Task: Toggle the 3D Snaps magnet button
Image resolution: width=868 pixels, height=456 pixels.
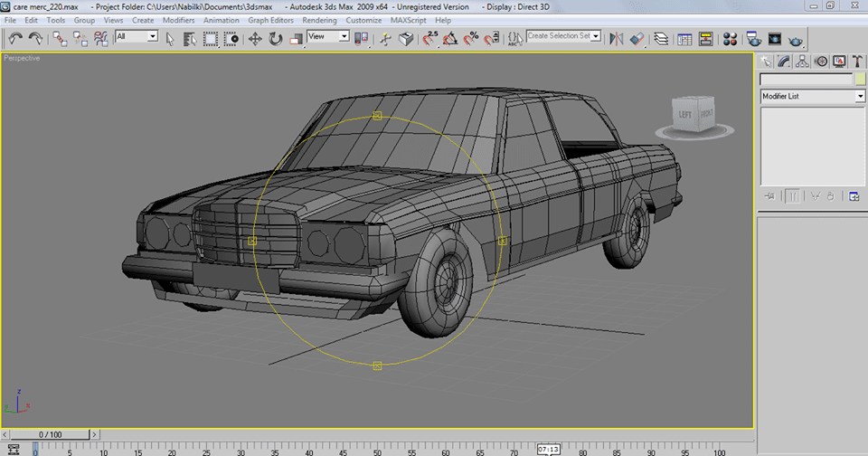Action: (x=429, y=38)
